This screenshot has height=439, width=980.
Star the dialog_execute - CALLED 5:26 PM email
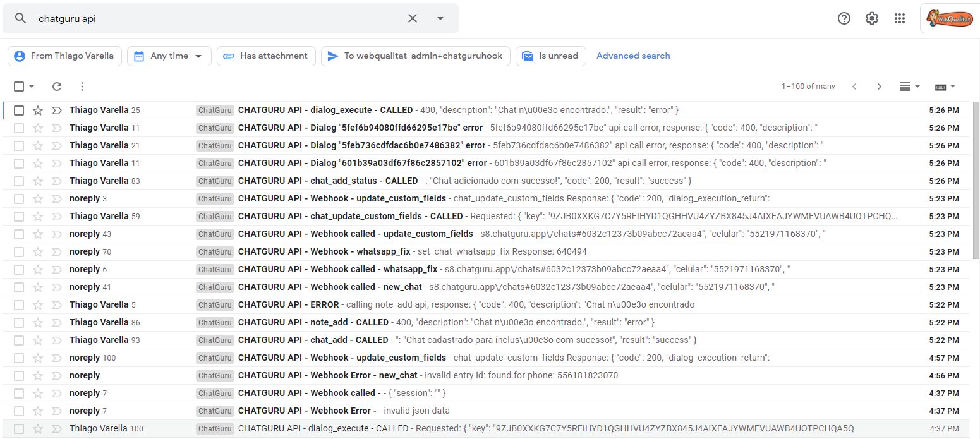click(x=38, y=111)
